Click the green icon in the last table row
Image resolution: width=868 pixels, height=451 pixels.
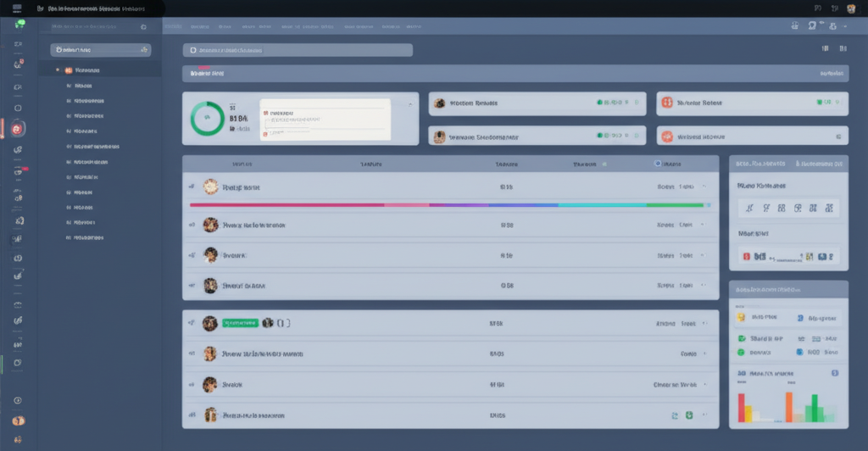(689, 415)
